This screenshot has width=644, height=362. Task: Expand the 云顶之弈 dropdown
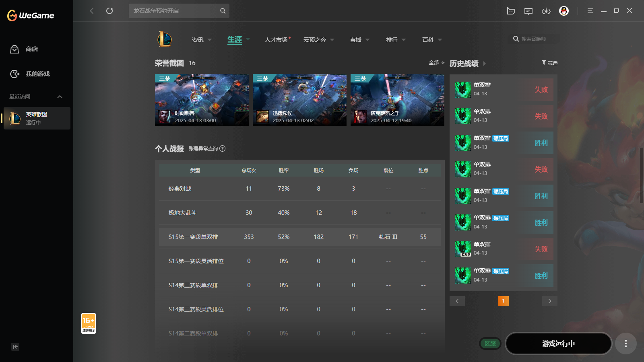point(332,40)
